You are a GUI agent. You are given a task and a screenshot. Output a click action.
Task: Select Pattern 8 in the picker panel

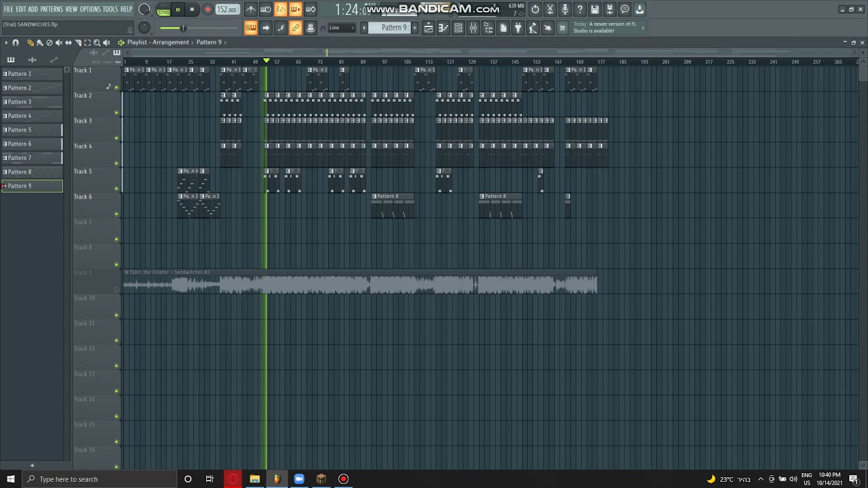[32, 171]
